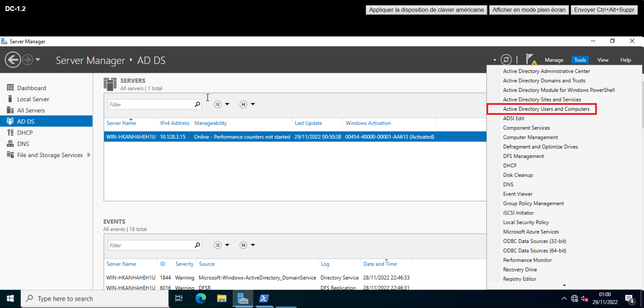Image resolution: width=644 pixels, height=308 pixels.
Task: Open the Help menu
Action: (625, 60)
